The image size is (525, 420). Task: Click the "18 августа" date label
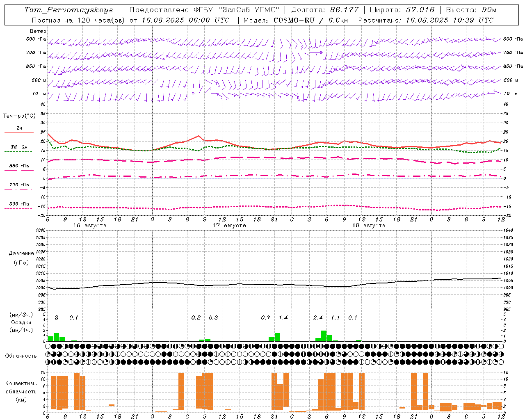369,226
